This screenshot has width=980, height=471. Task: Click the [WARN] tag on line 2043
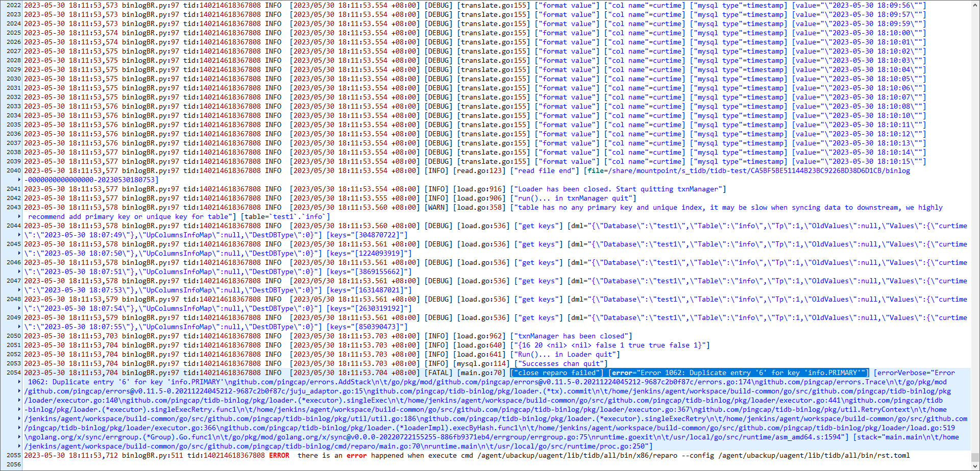436,208
